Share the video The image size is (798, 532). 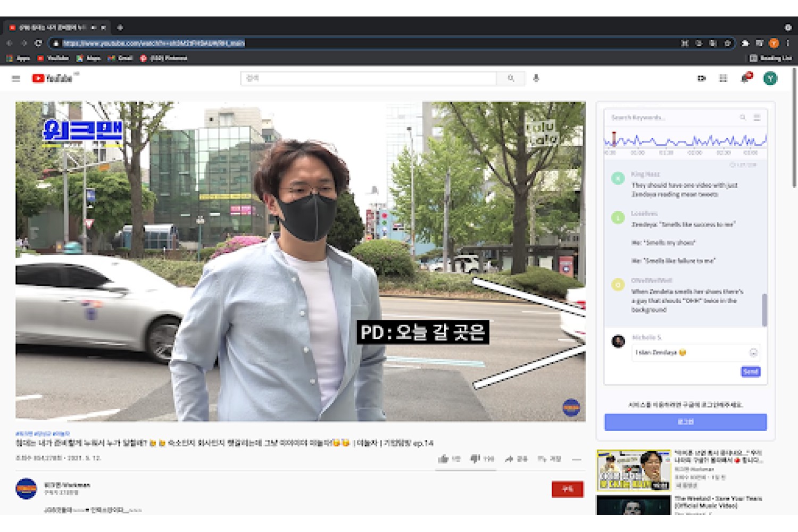coord(516,459)
